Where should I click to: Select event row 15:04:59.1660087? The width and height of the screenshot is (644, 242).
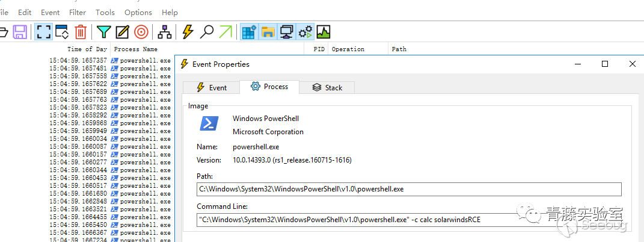coord(110,146)
